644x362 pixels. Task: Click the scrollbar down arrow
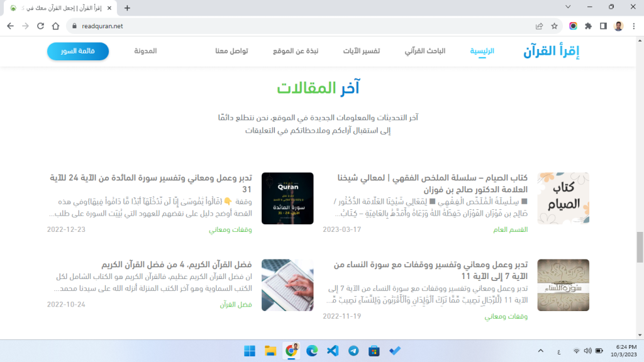click(640, 336)
